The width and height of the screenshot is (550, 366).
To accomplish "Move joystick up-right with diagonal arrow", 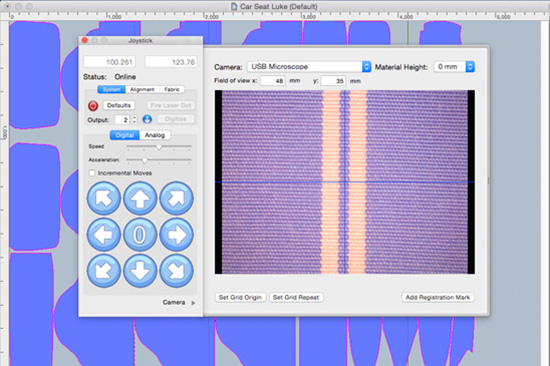I will coord(176,198).
